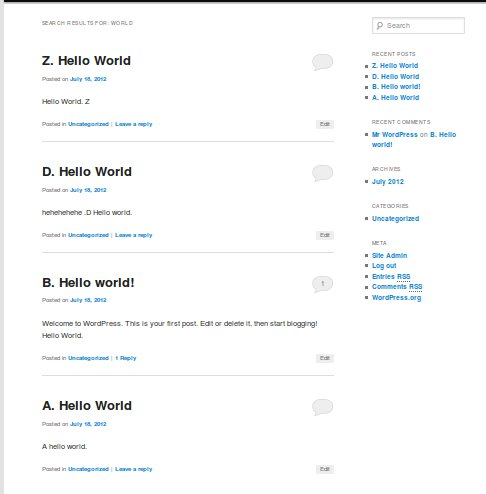Click comment bubble icon for Z. Hello World
Screen dimensions: 486x494
322,62
